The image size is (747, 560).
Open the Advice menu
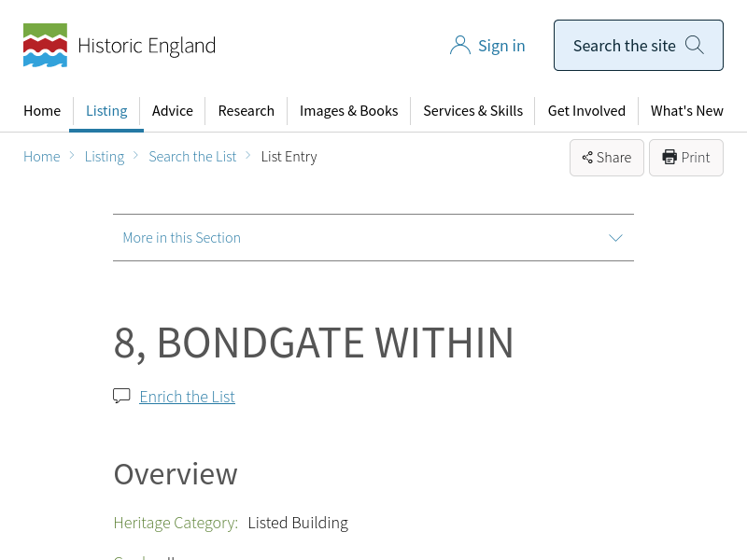point(173,111)
